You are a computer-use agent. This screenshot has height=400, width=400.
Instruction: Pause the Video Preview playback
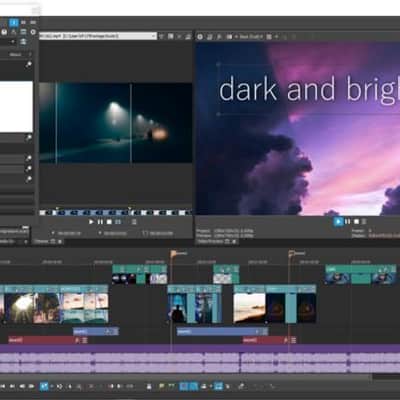347,221
